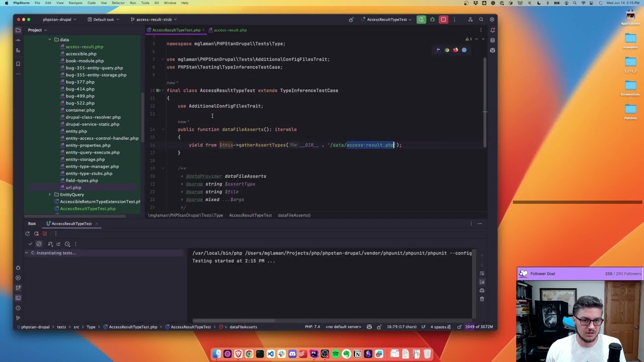Screen dimensions: 644x362
Task: Open access-result-stub branch dropdown
Action: pos(153,20)
